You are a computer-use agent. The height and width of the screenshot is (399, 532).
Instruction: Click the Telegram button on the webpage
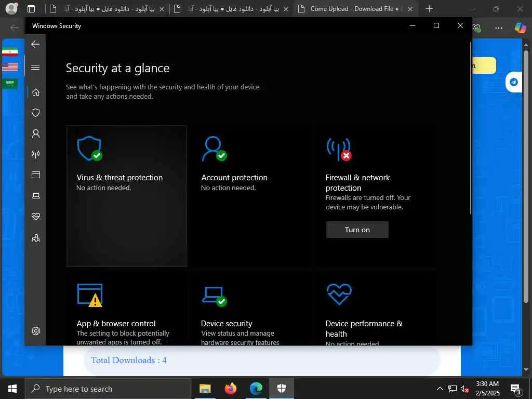tap(514, 82)
